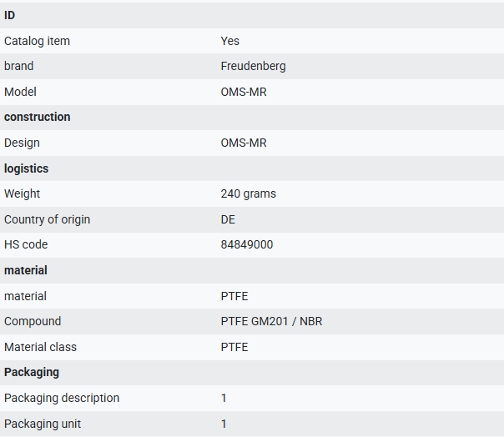Select the logistics section header

(26, 168)
